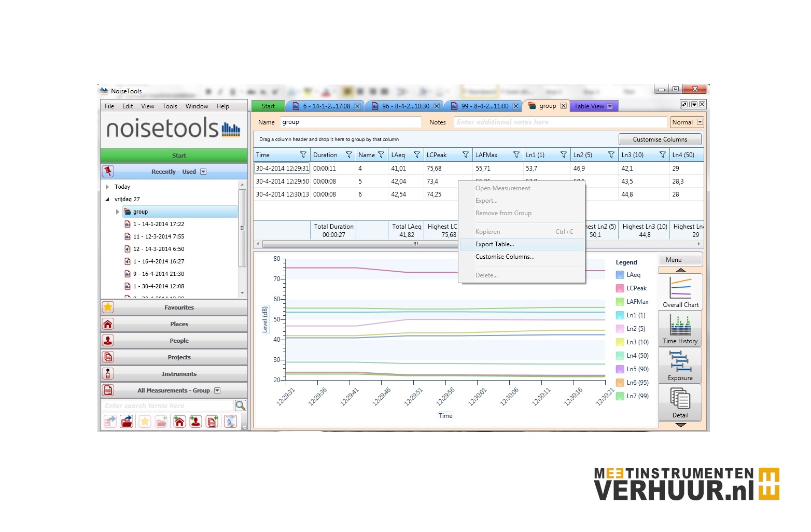Click the add-place house icon in bottom toolbar
This screenshot has height=532, width=811.
[x=179, y=422]
